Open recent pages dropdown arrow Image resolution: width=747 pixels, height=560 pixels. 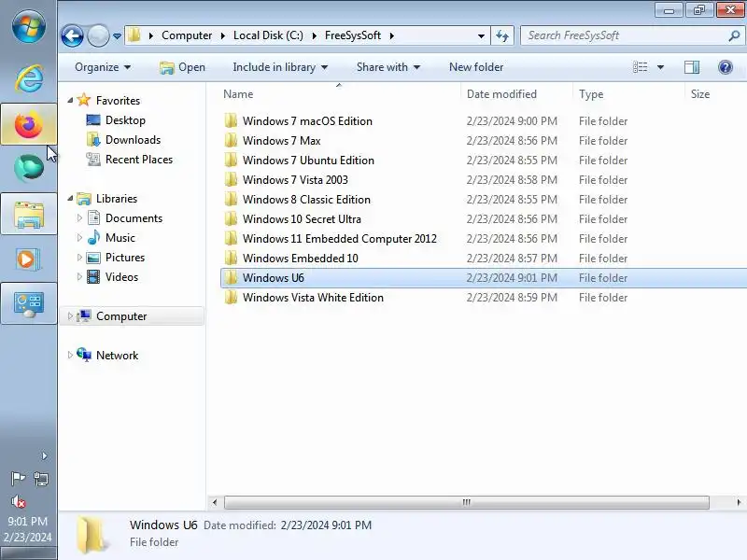[x=118, y=36]
